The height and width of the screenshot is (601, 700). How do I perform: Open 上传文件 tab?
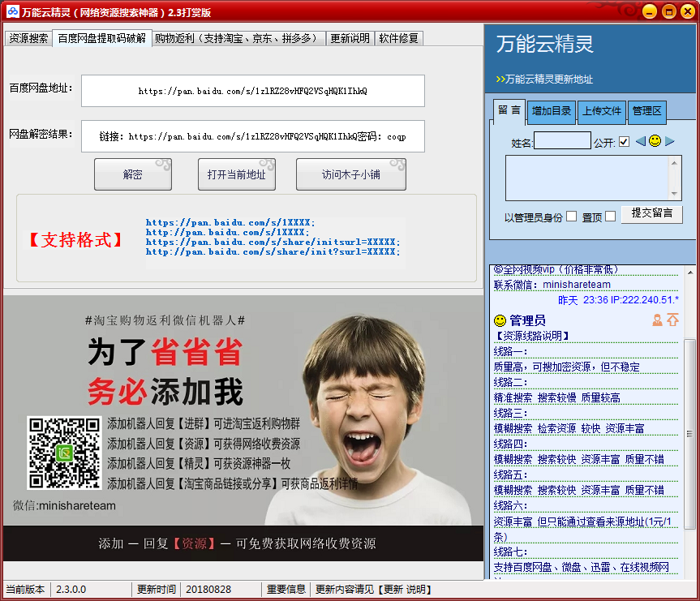coord(602,111)
